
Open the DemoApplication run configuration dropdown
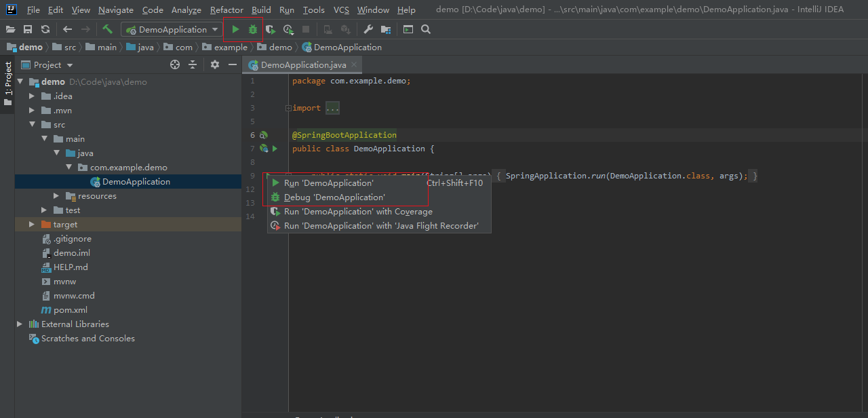(x=172, y=29)
